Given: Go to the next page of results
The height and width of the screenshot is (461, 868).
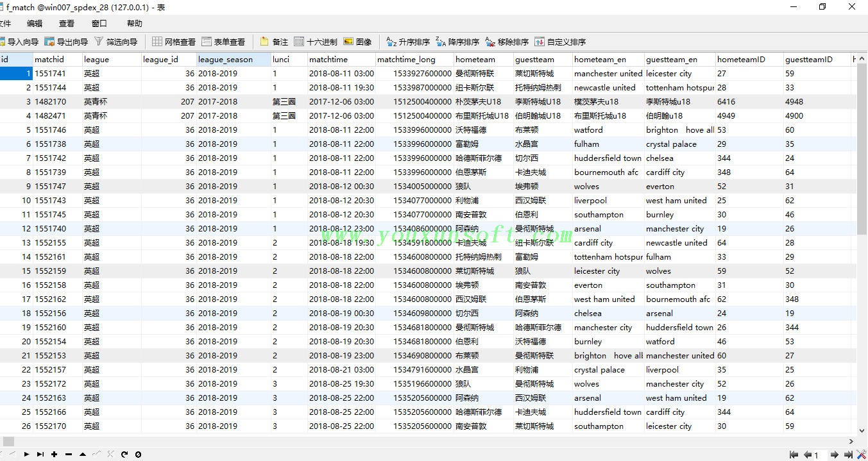Looking at the screenshot, I should click(835, 455).
